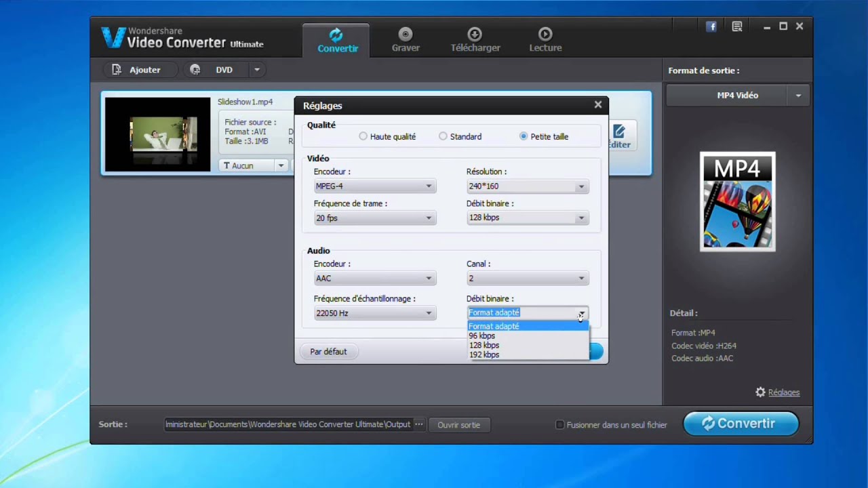Open the MP4 Vidéo output format selector
This screenshot has width=868, height=488.
(738, 96)
